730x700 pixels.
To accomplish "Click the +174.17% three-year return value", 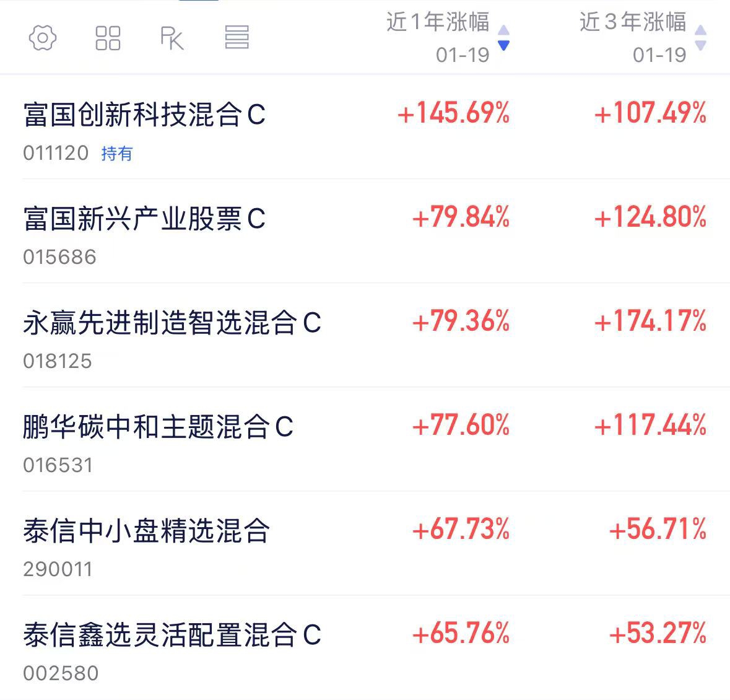I will tap(650, 322).
